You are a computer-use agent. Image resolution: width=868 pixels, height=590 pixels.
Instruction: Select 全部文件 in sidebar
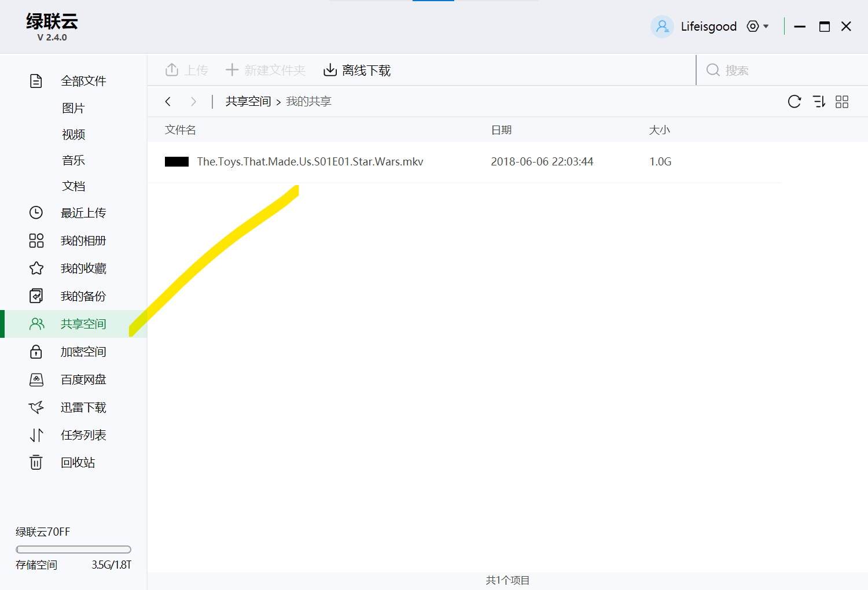pos(83,81)
